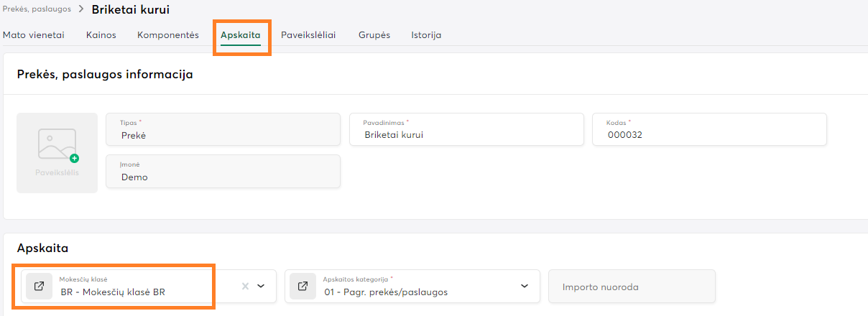The height and width of the screenshot is (316, 868).
Task: Click the Pavadinimas field
Action: pyautogui.click(x=466, y=129)
